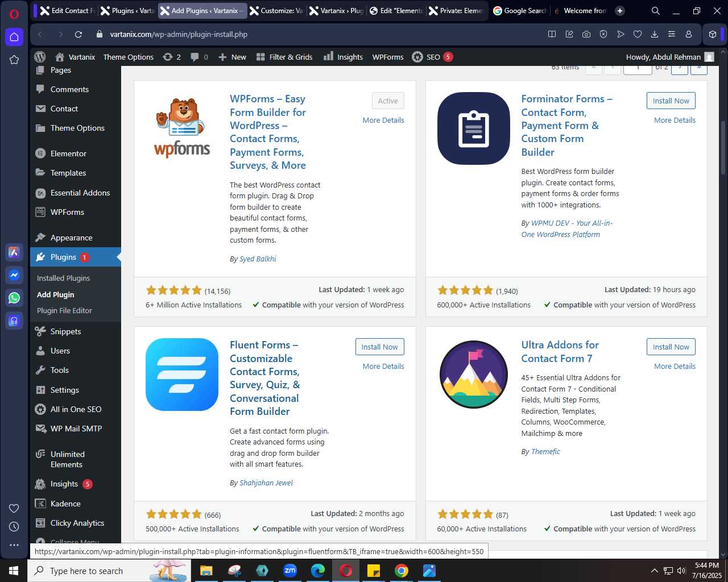
Task: Show hidden system tray icons
Action: (654, 571)
